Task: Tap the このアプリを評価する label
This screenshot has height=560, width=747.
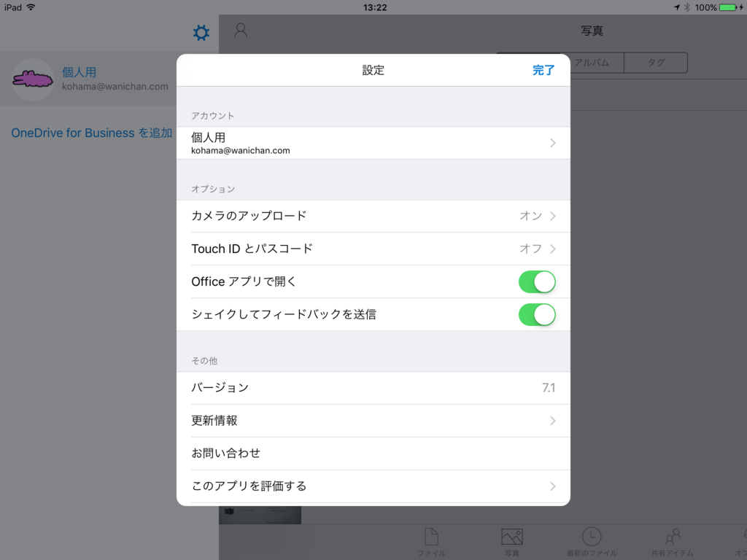Action: click(249, 486)
